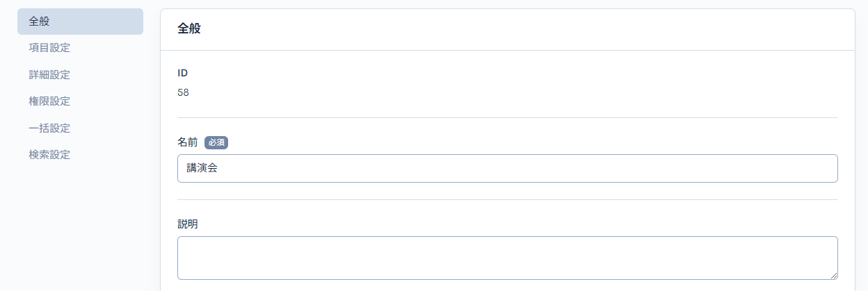The width and height of the screenshot is (868, 291).
Task: Click the 名前 field label
Action: (x=188, y=142)
